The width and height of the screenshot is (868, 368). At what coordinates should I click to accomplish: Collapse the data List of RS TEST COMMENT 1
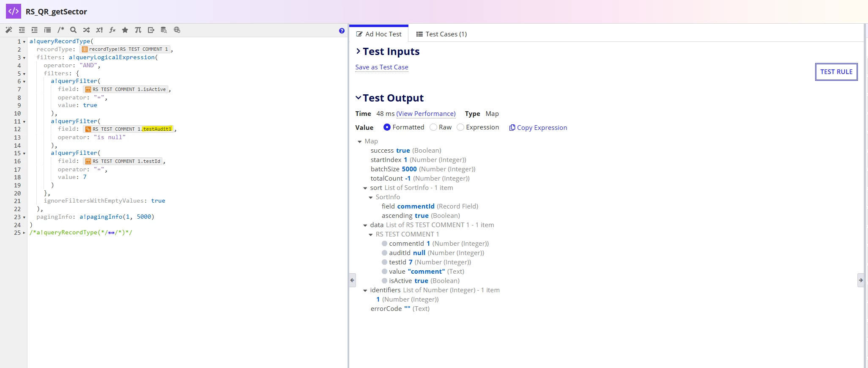pyautogui.click(x=365, y=225)
